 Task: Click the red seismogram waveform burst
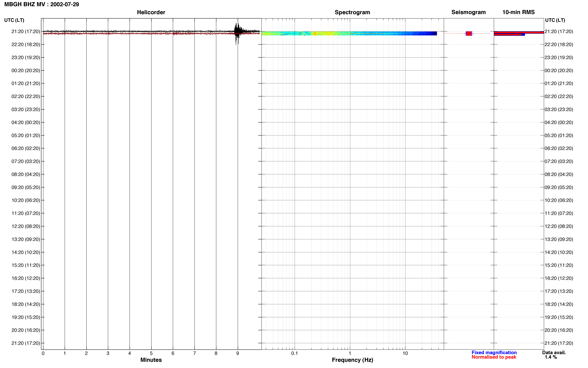point(469,34)
